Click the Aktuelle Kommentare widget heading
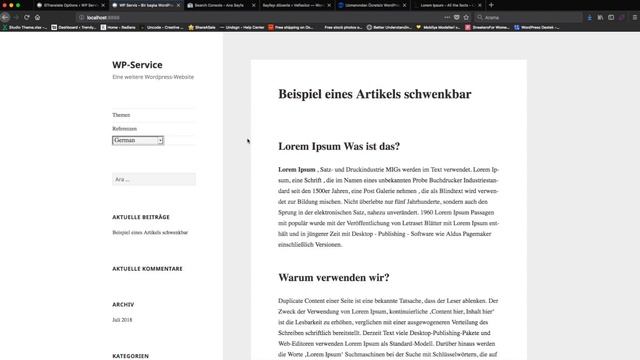 147,269
